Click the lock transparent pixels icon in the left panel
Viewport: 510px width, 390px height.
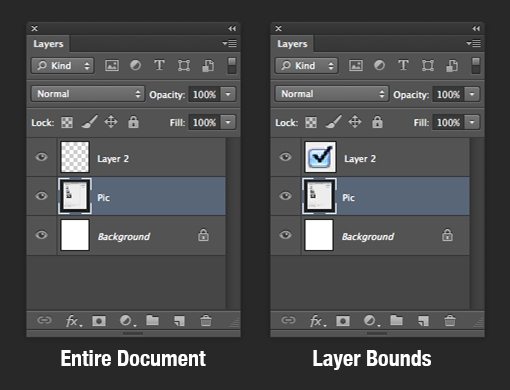click(x=67, y=122)
